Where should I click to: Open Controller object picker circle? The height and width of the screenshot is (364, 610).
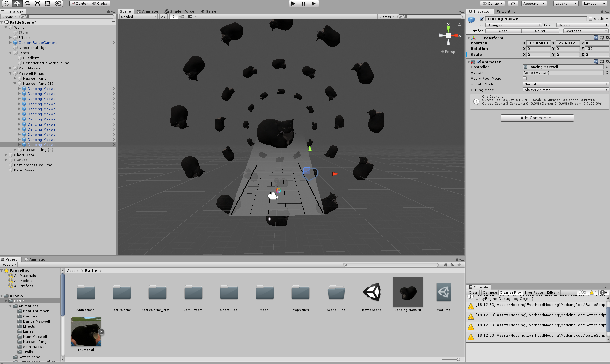(x=607, y=67)
